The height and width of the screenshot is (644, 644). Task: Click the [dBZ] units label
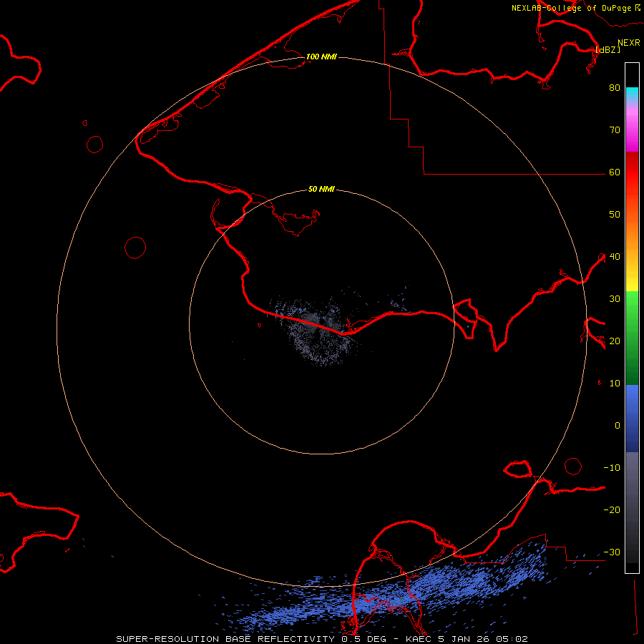(x=608, y=49)
